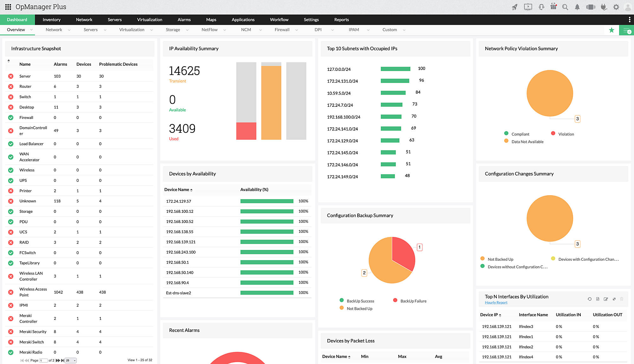Open the presentation video icon

(528, 7)
